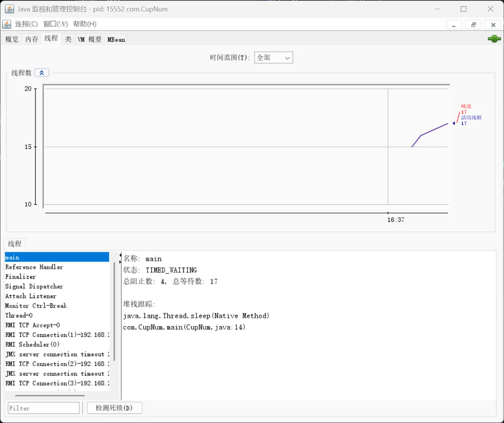This screenshot has width=504, height=423.
Task: Select the Signal Dispatcher thread
Action: (34, 286)
